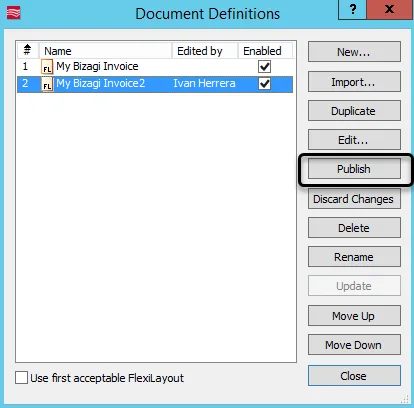The height and width of the screenshot is (408, 414).
Task: Select the My Bizagi Invoice row
Action: tap(155, 66)
